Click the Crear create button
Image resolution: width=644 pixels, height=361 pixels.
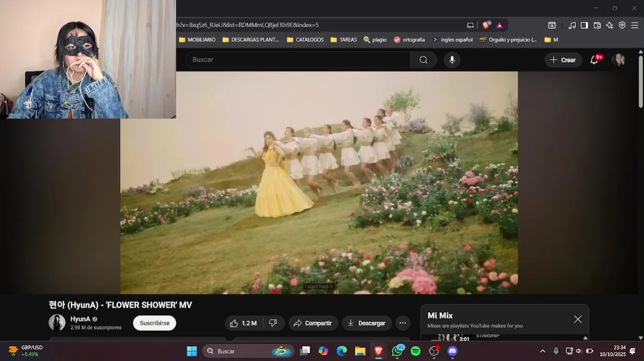563,60
